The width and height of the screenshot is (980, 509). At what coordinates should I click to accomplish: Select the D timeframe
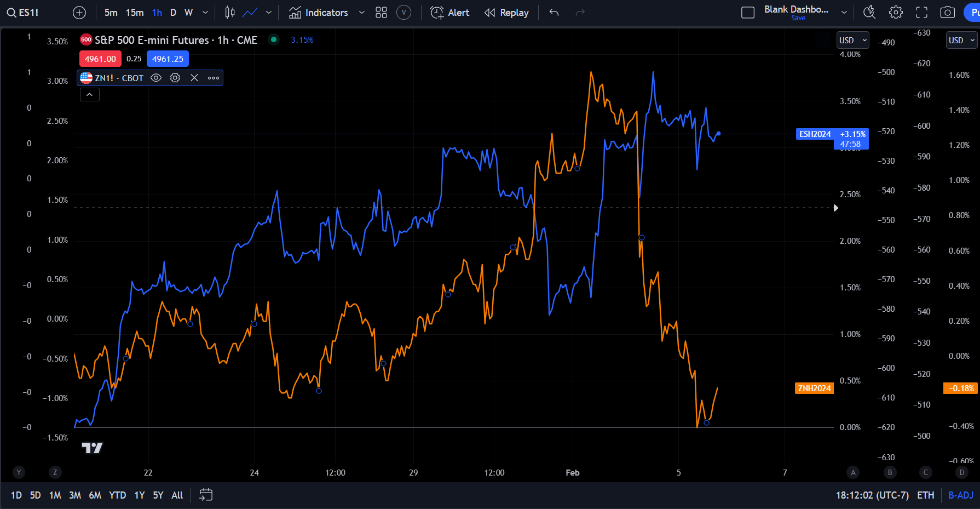pyautogui.click(x=173, y=13)
